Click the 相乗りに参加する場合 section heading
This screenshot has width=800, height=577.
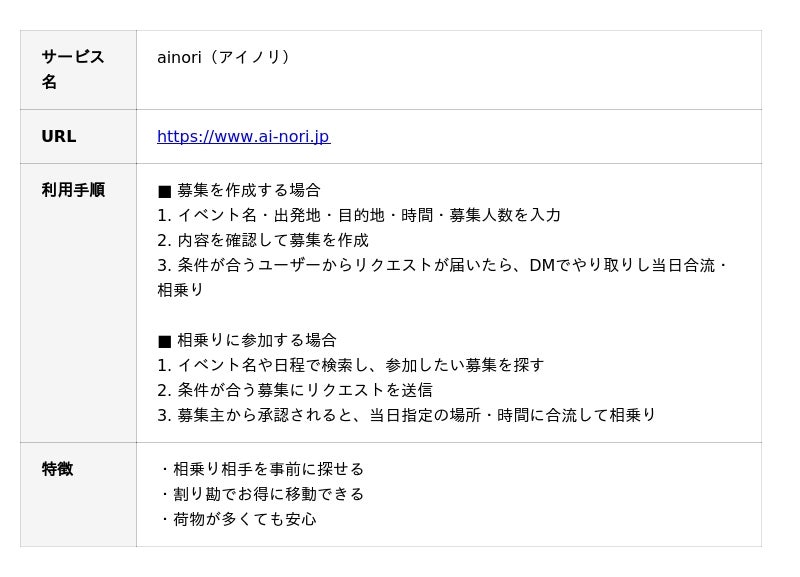[x=257, y=340]
